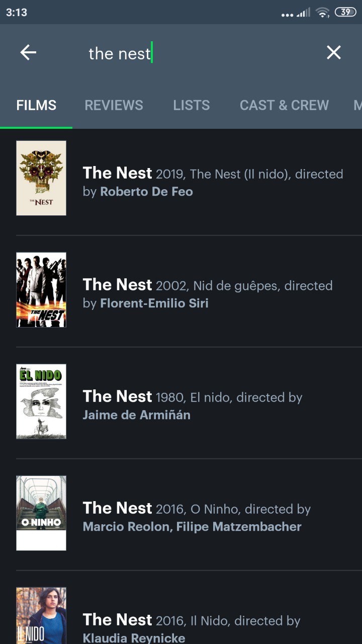Viewport: 362px width, 644px height.
Task: Open the Nid de guêpes poster thumbnail
Action: click(41, 290)
